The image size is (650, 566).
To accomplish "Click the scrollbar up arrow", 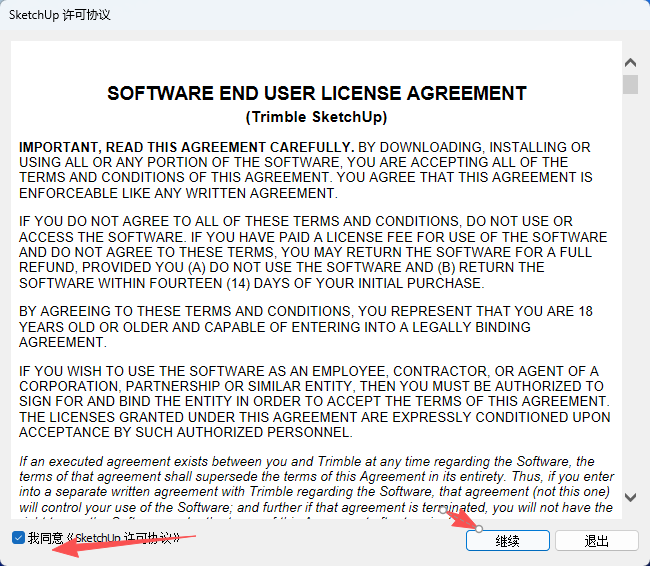I will pyautogui.click(x=630, y=57).
